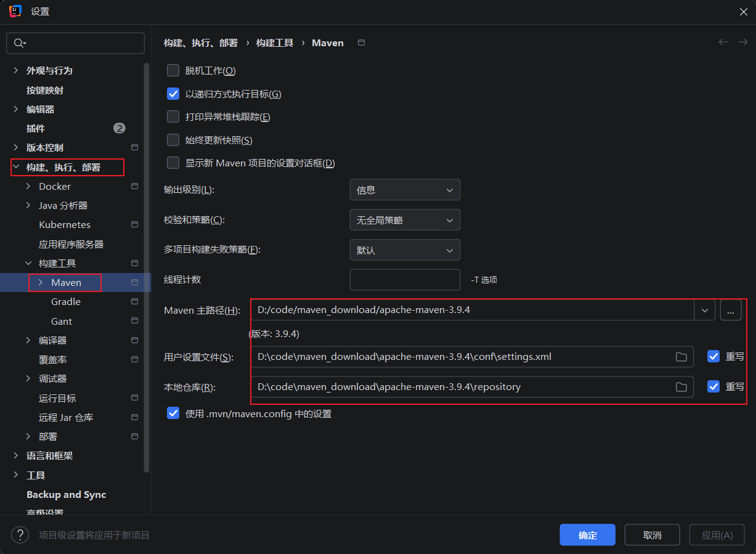Enable 始终更新快照 checkbox

click(x=173, y=140)
